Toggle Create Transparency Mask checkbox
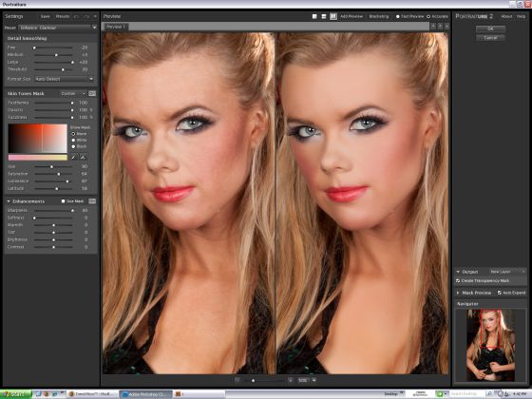This screenshot has height=399, width=532. tap(458, 281)
